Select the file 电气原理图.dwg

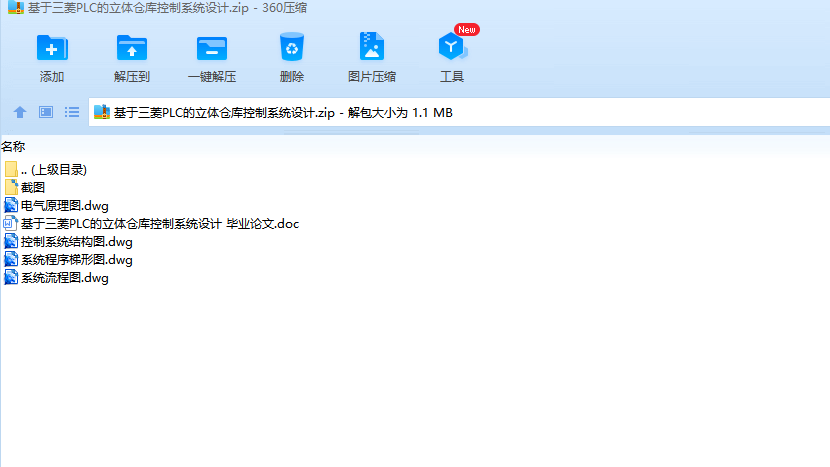(56, 205)
